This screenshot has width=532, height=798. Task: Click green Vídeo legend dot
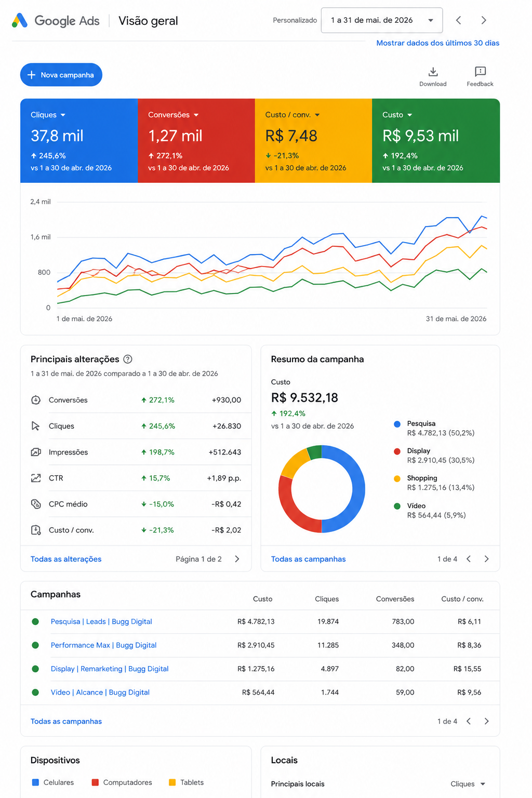click(397, 506)
